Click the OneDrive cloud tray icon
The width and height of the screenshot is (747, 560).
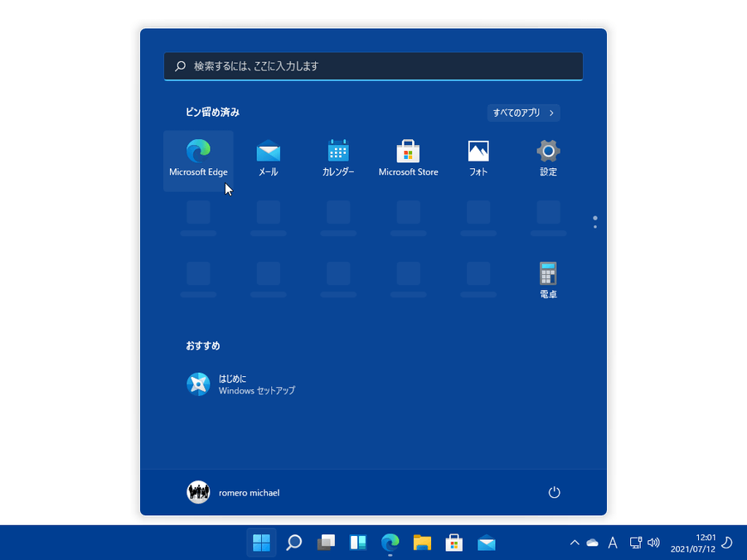click(x=592, y=543)
